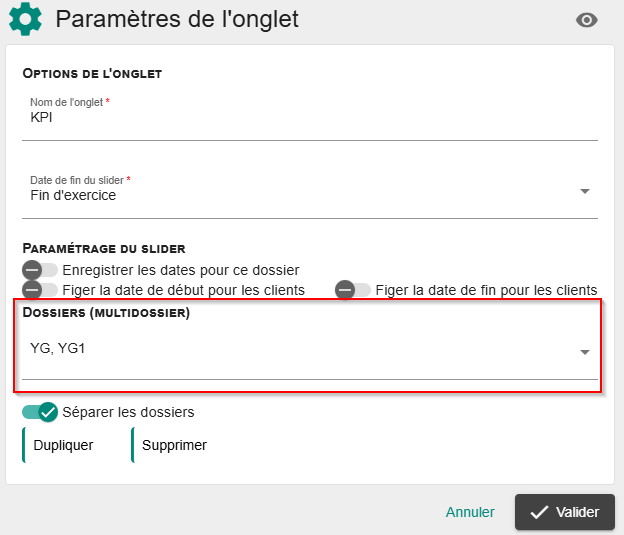Toggle Figer la date de fin switch

(353, 290)
